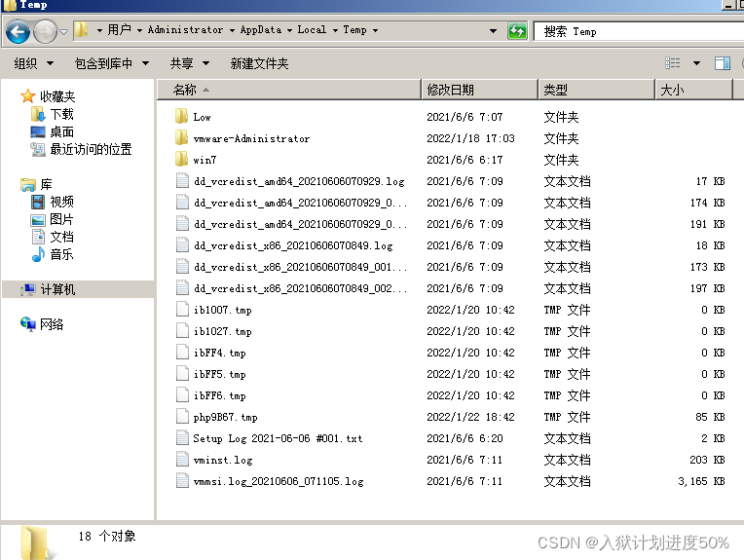Screen dimensions: 744x560
Task: Click the ibFF6.tmp file icon
Action: [x=182, y=394]
